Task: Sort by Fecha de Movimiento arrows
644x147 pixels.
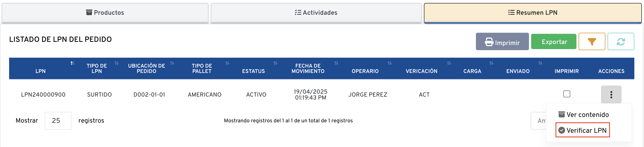Action: point(336,63)
